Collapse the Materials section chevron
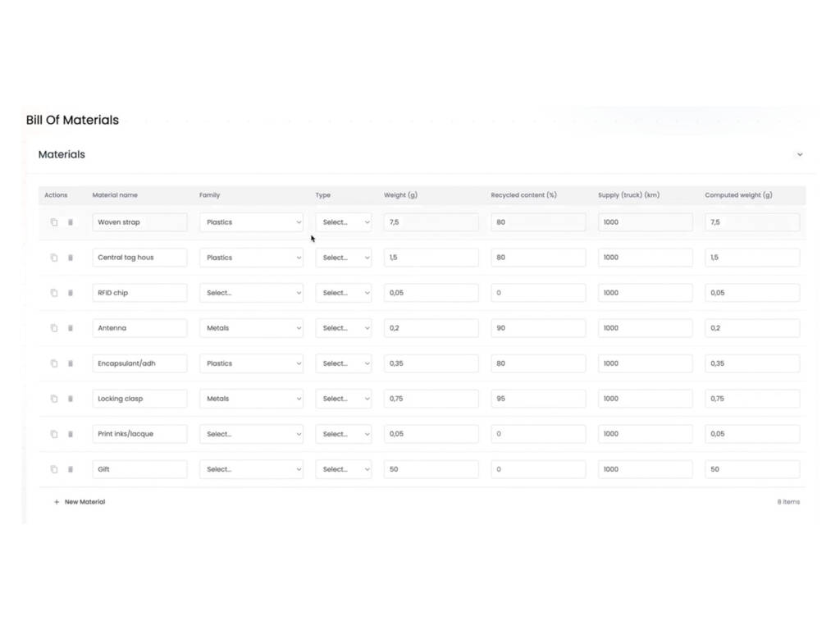The height and width of the screenshot is (630, 840). tap(799, 155)
